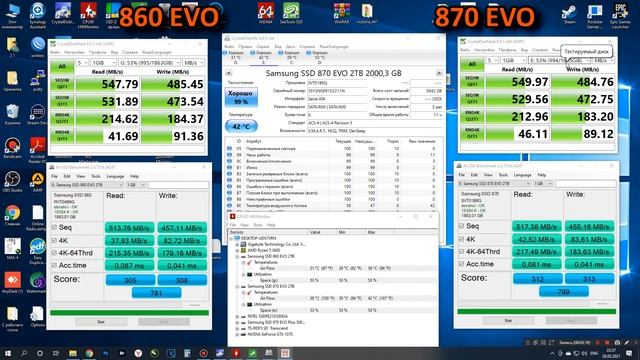Open G: drive dropdown in left CrystalDiskMark

149,62
